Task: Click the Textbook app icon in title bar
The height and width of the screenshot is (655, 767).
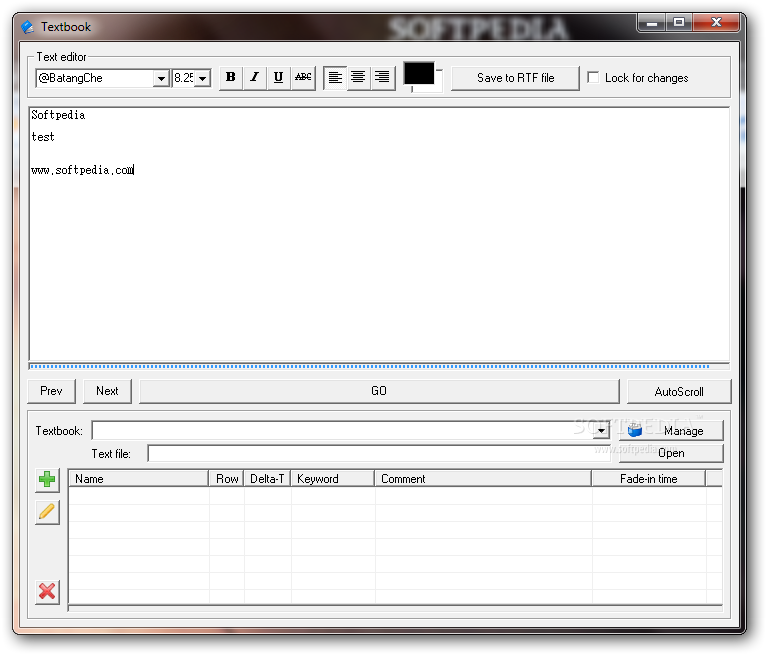Action: pos(27,26)
